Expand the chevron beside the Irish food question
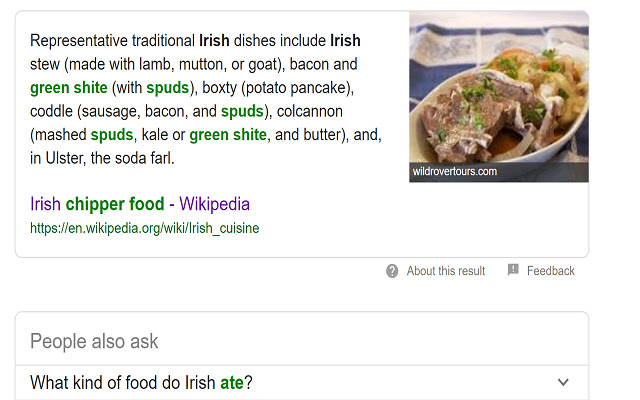Viewport: 640px width, 400px height. pos(563,382)
